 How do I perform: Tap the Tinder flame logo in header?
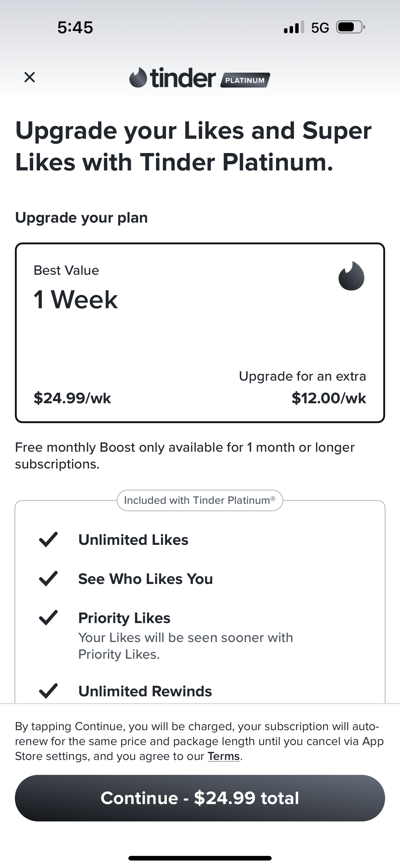[138, 78]
